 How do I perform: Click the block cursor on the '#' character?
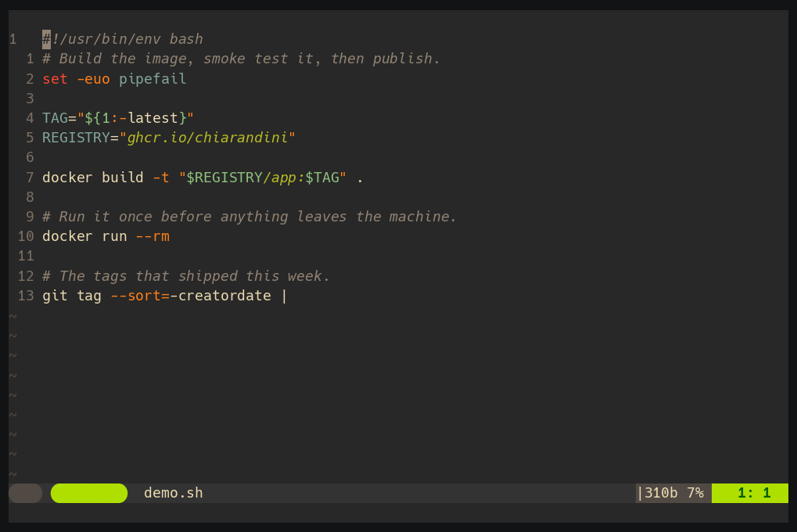pyautogui.click(x=46, y=39)
